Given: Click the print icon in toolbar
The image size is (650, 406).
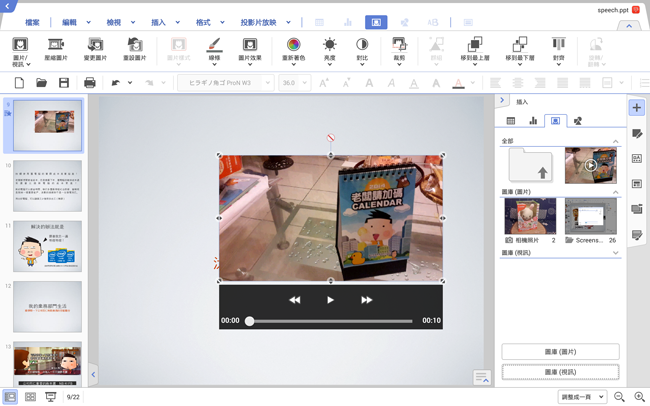Looking at the screenshot, I should pyautogui.click(x=89, y=83).
